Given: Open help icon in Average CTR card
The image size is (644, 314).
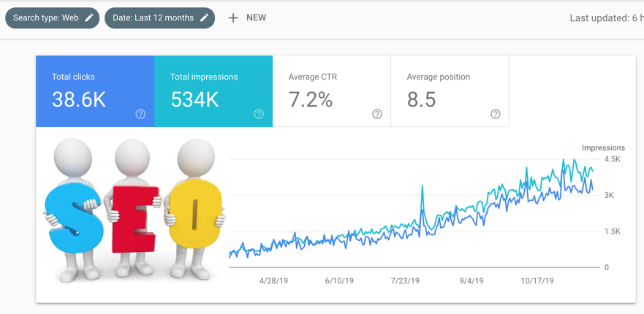Looking at the screenshot, I should [x=377, y=114].
